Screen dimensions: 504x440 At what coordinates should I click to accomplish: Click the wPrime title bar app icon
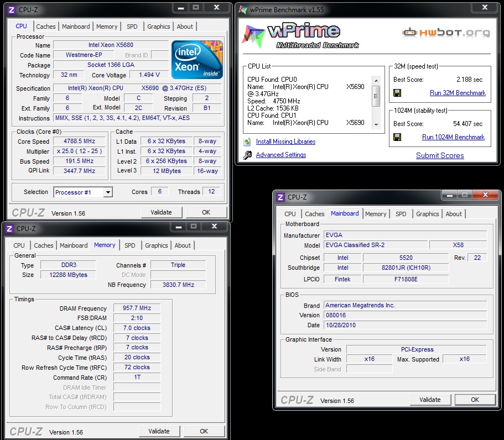coord(243,10)
